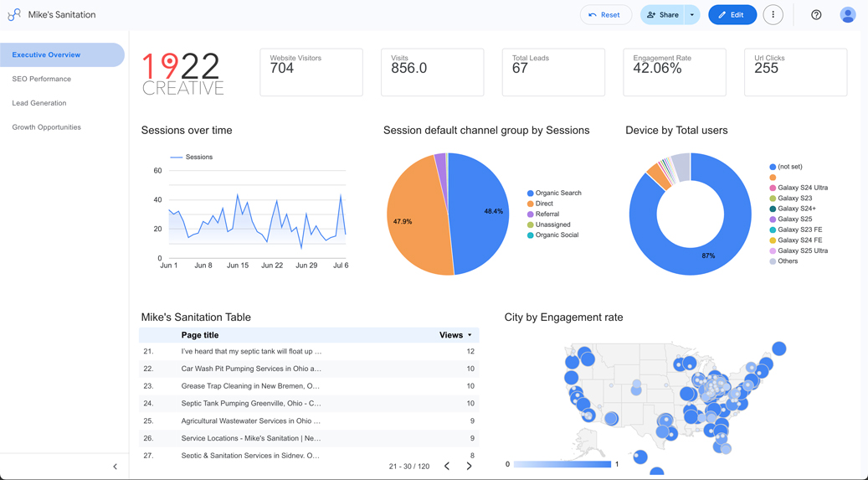Click Galaxy S25 legend item
Viewport: 868px width, 480px height.
[791, 219]
